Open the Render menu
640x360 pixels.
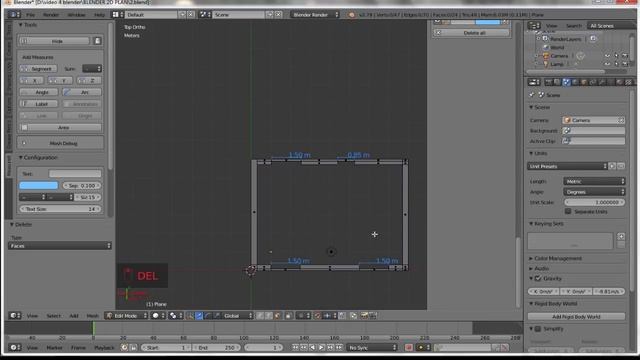(51, 15)
